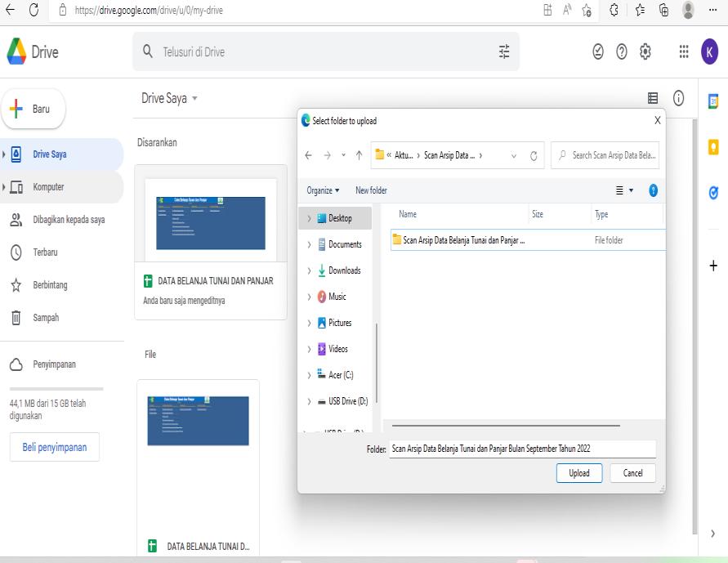Click the Google Drive logo

coord(16,51)
